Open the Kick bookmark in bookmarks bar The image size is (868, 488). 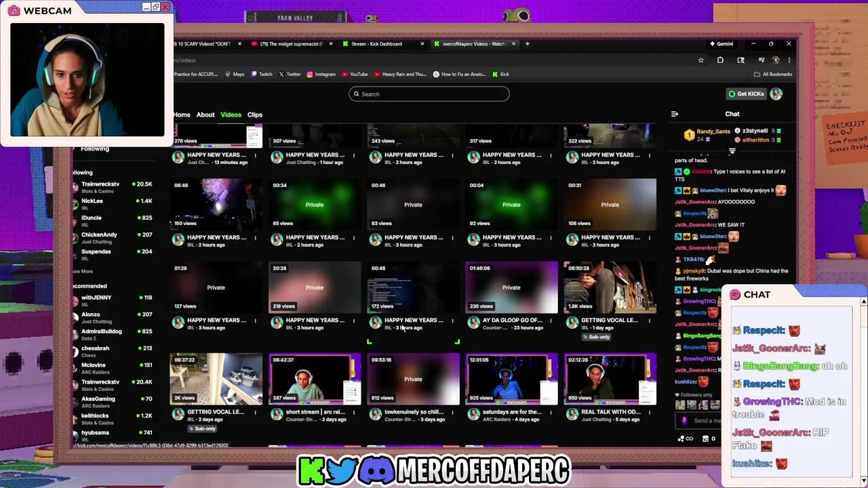(500, 74)
